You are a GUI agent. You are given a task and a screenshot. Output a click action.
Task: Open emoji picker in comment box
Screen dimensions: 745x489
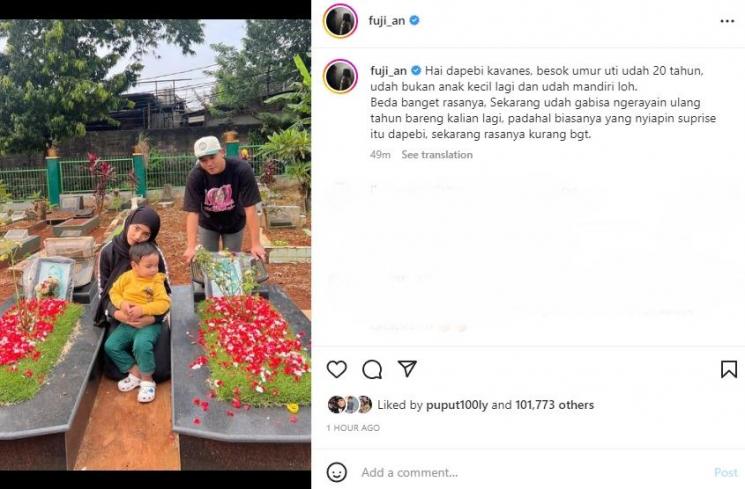point(337,472)
